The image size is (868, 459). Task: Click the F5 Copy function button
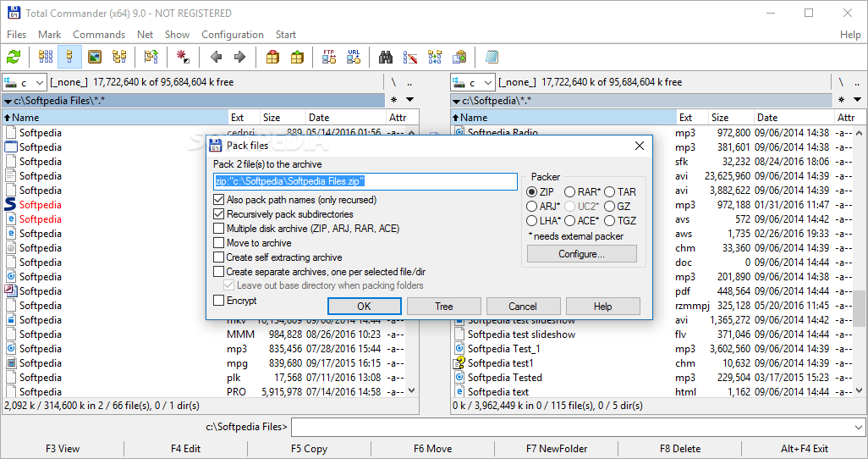(309, 449)
